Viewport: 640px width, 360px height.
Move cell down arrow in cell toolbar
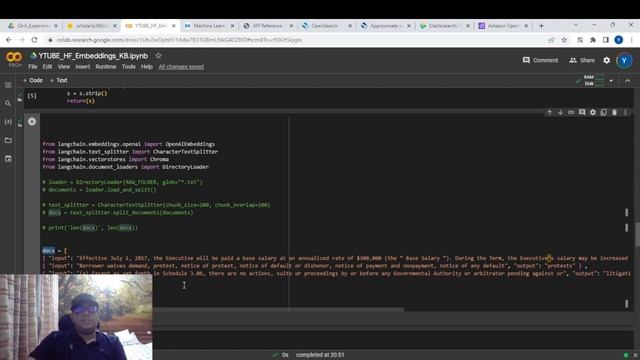(560, 112)
